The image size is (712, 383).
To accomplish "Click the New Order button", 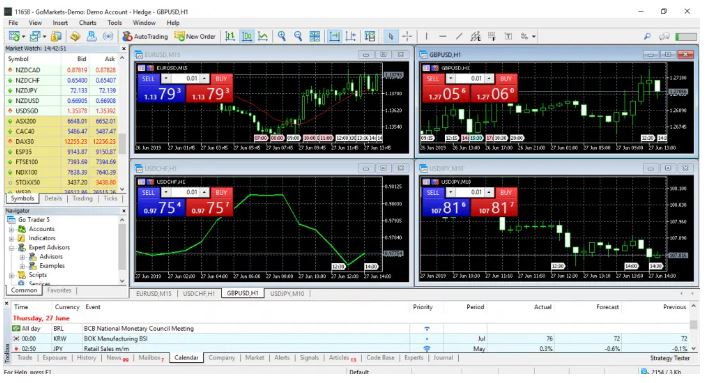I will (195, 36).
